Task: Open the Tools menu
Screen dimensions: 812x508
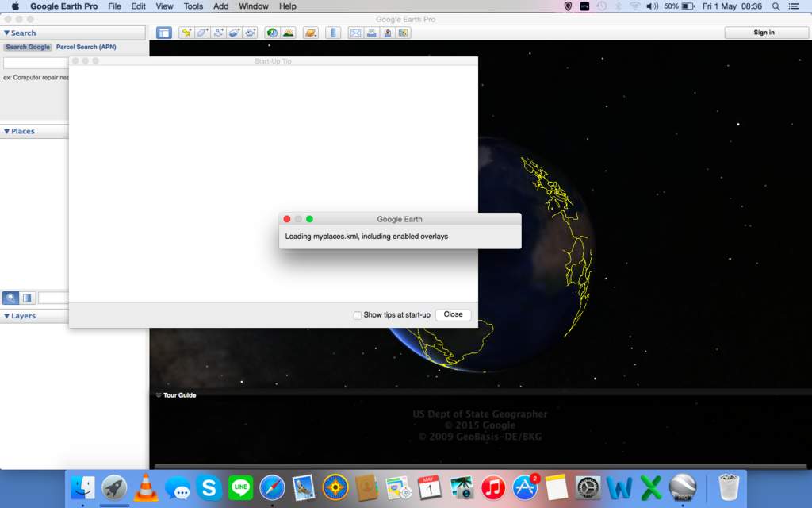Action: coord(193,6)
